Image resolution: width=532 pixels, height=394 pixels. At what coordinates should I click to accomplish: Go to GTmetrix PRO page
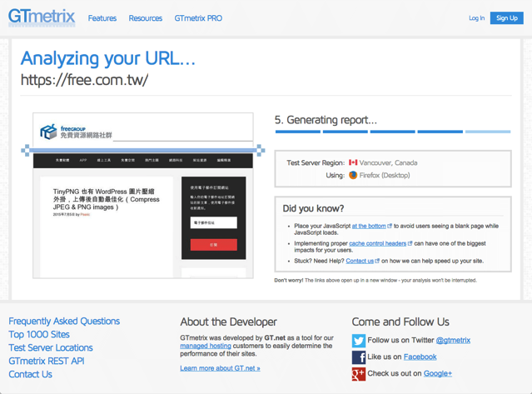coord(198,17)
